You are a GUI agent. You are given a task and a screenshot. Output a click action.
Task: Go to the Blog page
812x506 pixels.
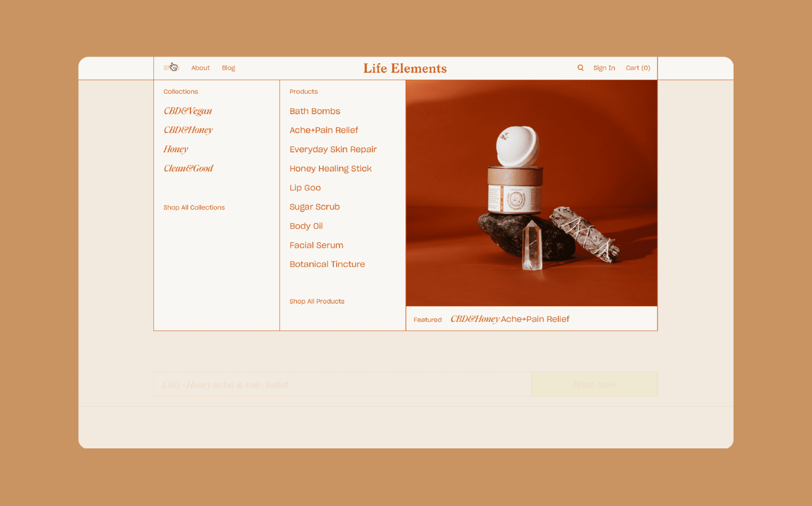pyautogui.click(x=229, y=68)
